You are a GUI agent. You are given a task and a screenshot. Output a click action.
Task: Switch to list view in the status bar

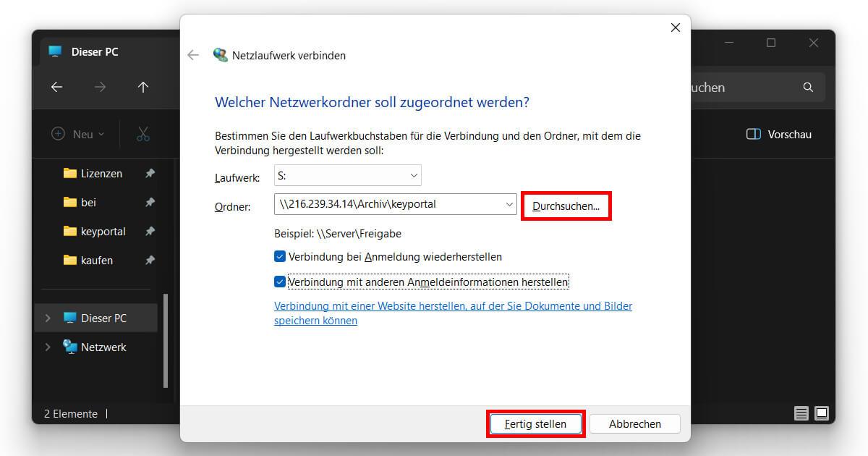[801, 413]
